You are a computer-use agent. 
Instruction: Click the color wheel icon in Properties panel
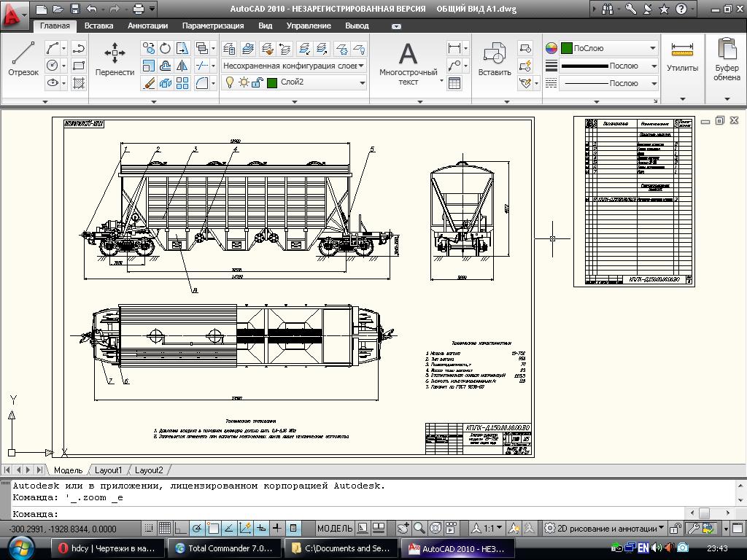(x=551, y=48)
